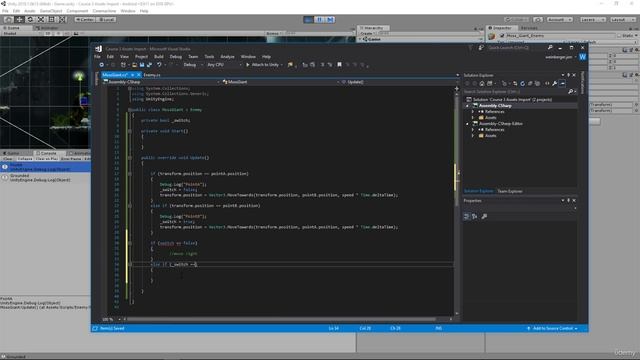This screenshot has height=360, width=640.
Task: Open the MossGiant class navigation dropdown
Action: coord(281,82)
